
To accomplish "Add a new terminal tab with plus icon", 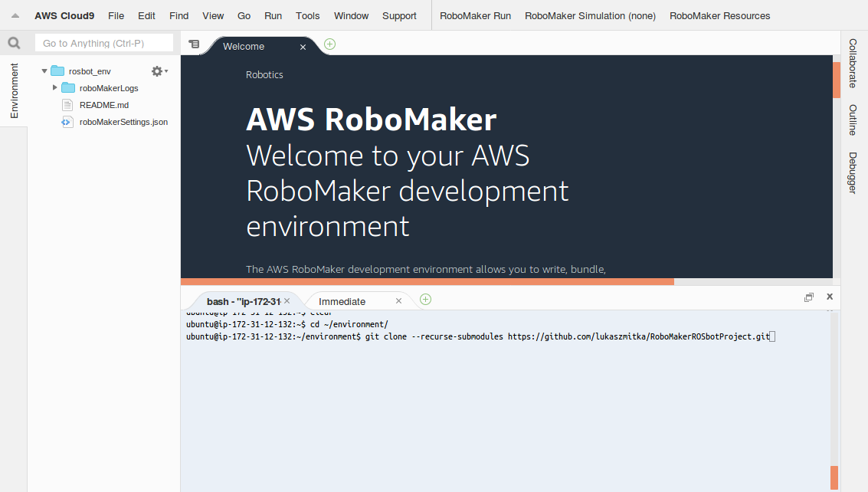I will pos(425,300).
